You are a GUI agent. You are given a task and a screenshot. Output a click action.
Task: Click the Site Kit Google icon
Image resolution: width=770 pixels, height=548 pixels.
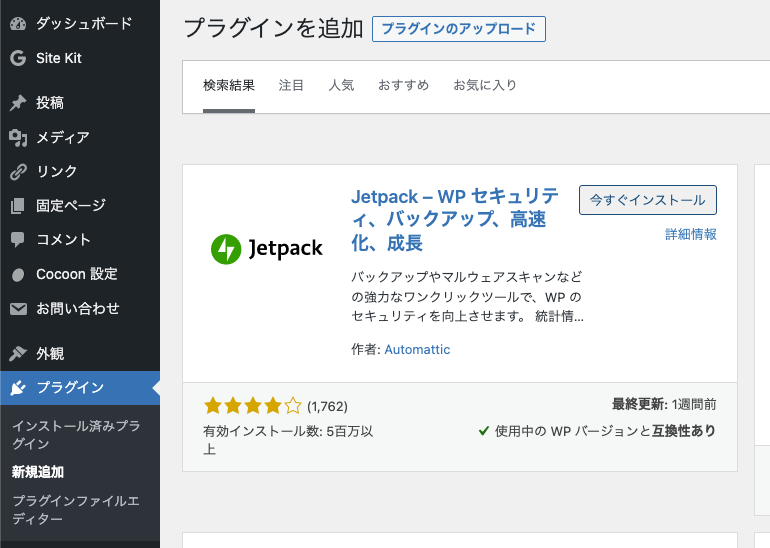[18, 58]
